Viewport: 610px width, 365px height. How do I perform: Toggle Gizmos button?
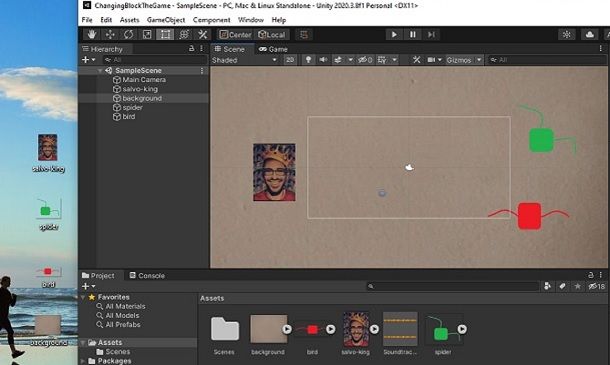tap(459, 60)
